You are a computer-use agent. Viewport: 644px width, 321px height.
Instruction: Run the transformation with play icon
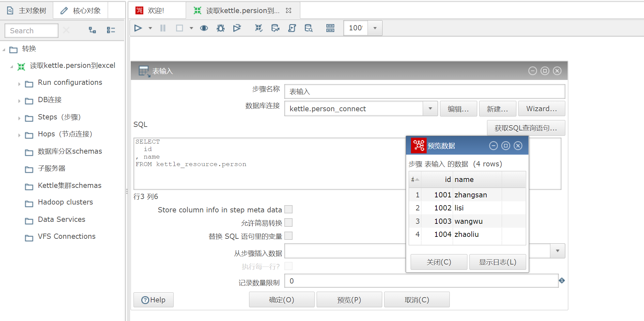[138, 28]
